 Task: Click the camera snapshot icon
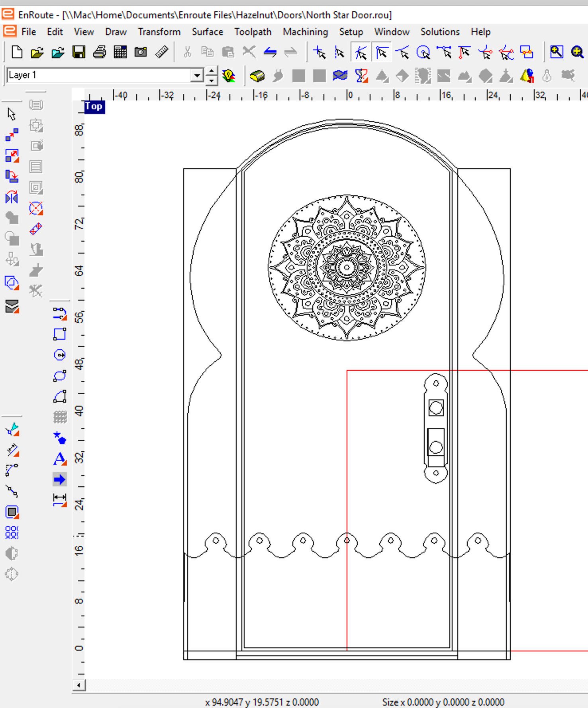[141, 52]
